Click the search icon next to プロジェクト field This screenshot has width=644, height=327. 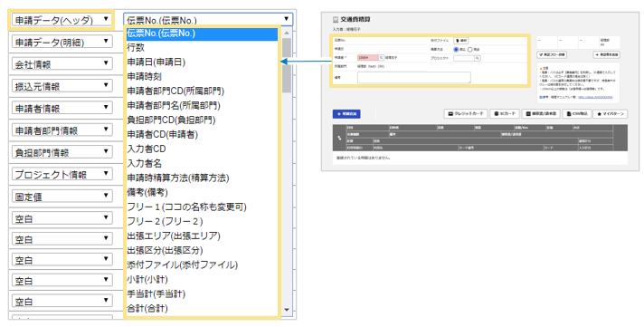pos(478,58)
